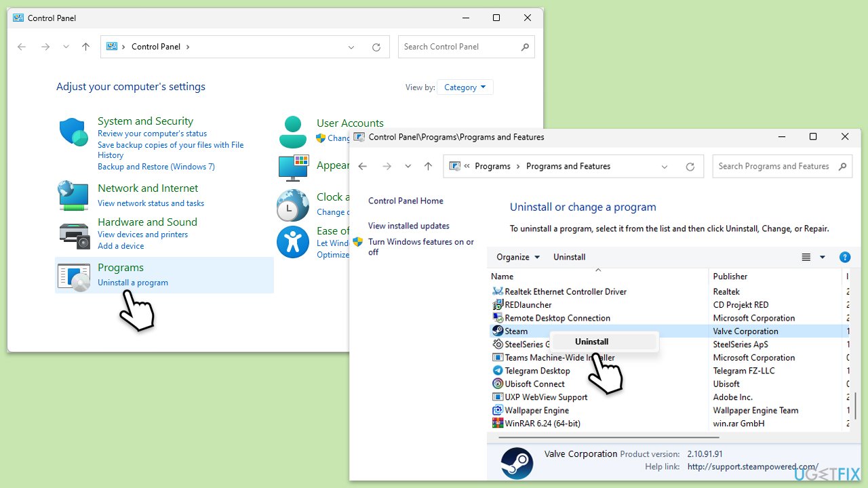Expand the view options dropdown arrow

[823, 257]
